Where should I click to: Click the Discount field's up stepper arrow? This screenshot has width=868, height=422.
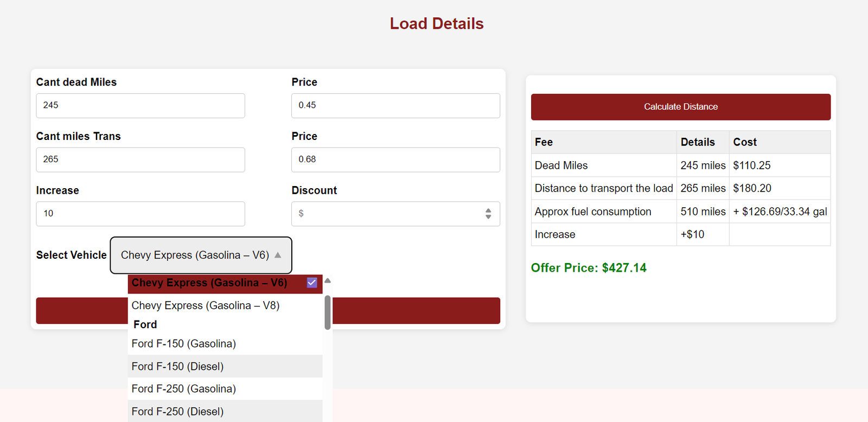[488, 210]
